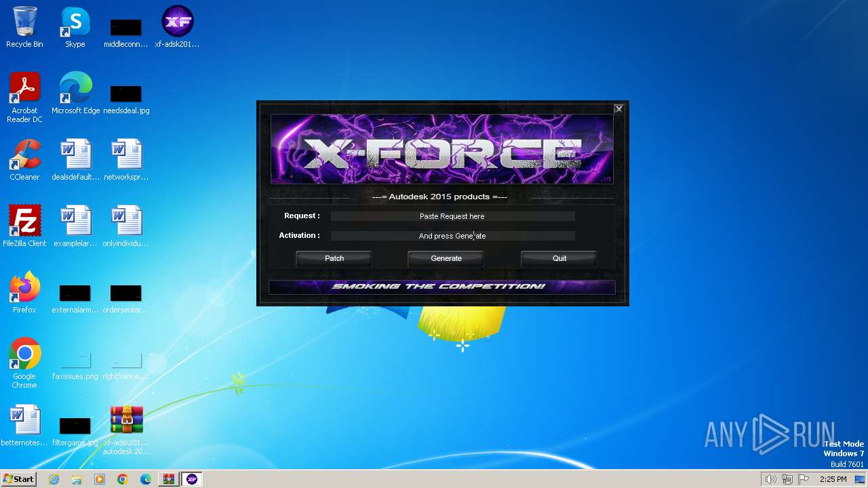The height and width of the screenshot is (488, 868).
Task: Select the rightfrance… file icon
Action: point(126,366)
